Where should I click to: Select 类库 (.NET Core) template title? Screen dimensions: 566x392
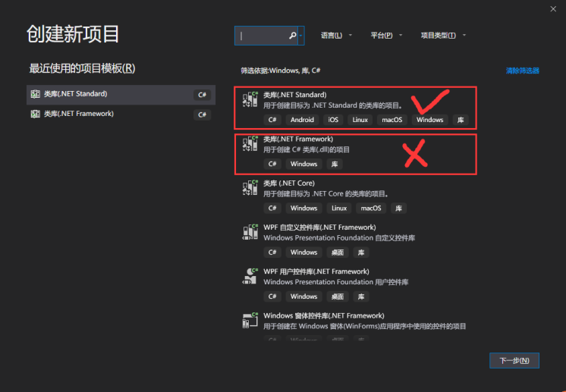(289, 183)
